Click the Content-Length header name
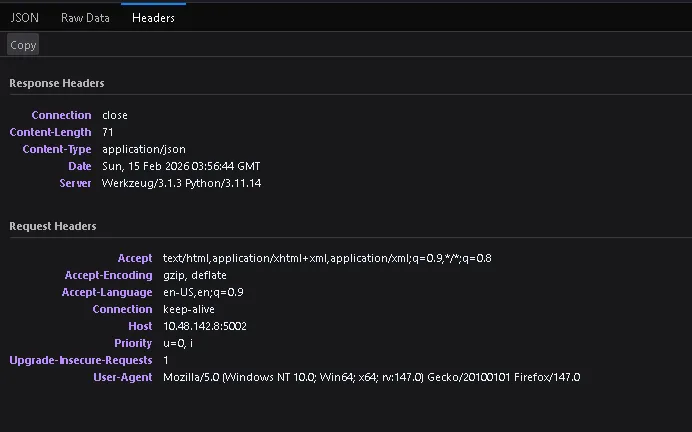 [50, 132]
